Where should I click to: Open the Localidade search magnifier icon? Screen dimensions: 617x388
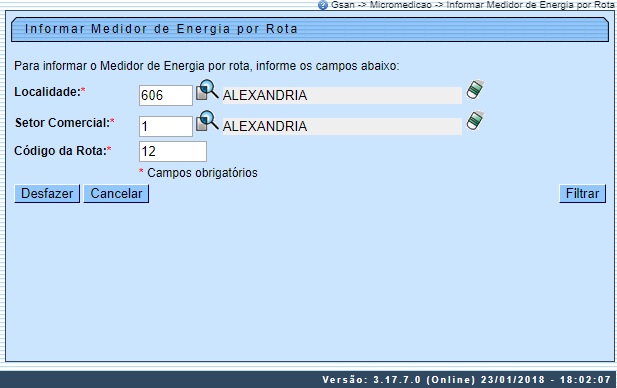(207, 90)
